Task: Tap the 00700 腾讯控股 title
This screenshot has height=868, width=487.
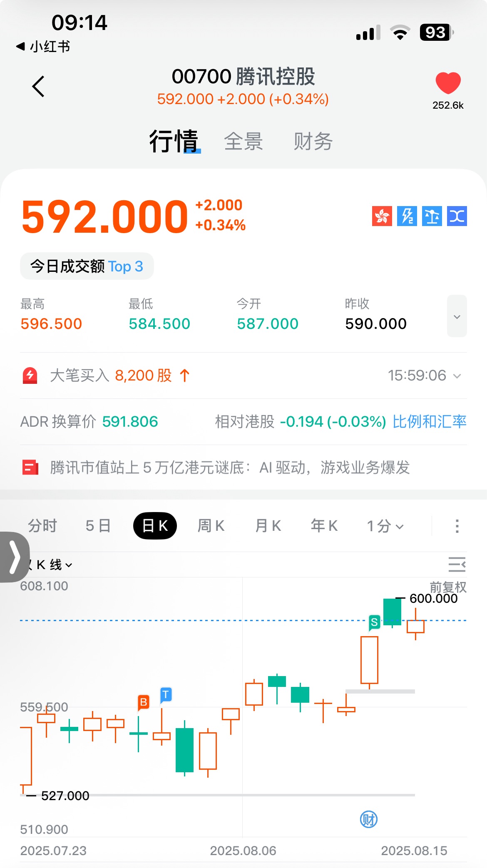Action: coord(243,77)
